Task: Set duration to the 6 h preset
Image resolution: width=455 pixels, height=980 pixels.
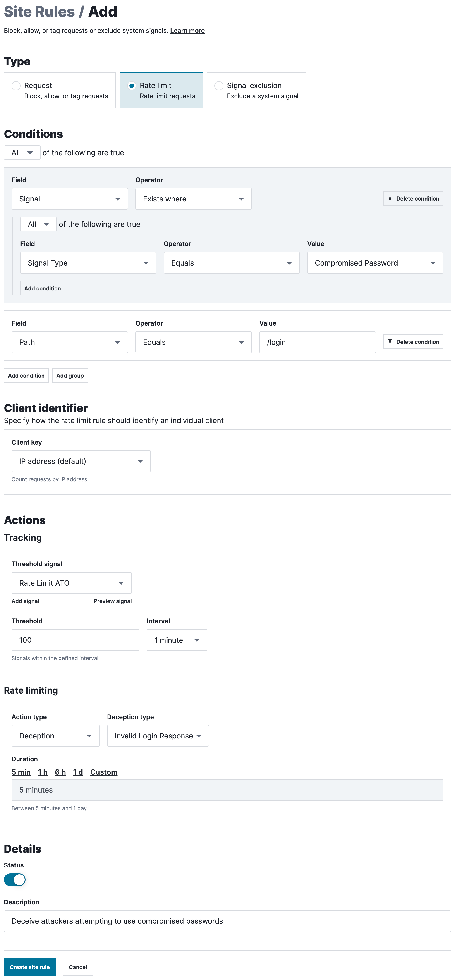Action: (x=60, y=772)
